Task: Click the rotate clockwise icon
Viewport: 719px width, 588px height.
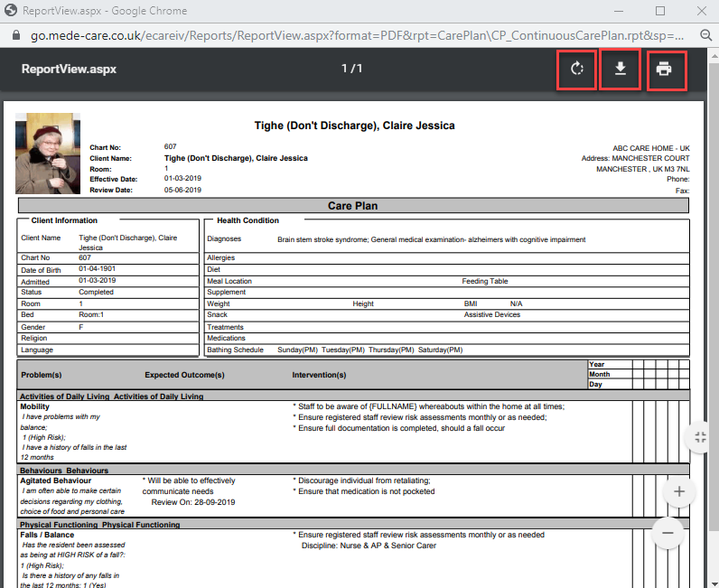Action: [576, 70]
